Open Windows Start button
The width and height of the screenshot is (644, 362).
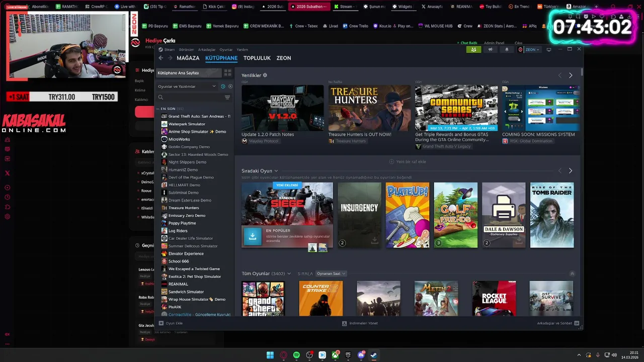pyautogui.click(x=270, y=355)
